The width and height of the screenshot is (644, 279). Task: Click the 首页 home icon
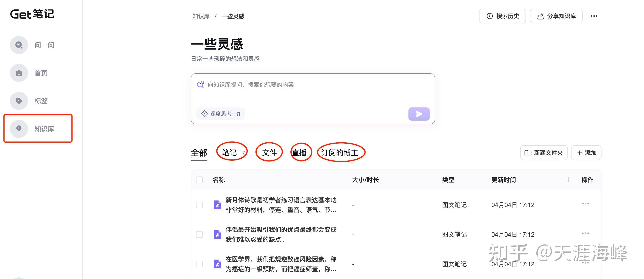19,73
